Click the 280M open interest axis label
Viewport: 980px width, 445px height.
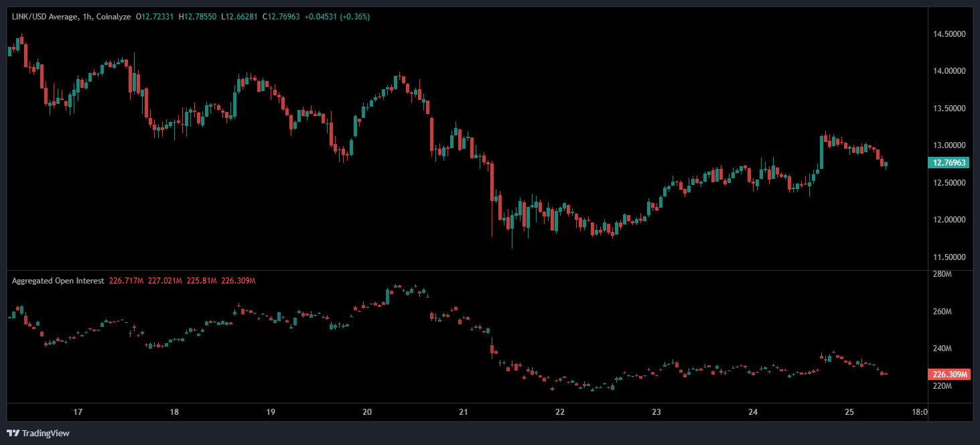coord(942,274)
